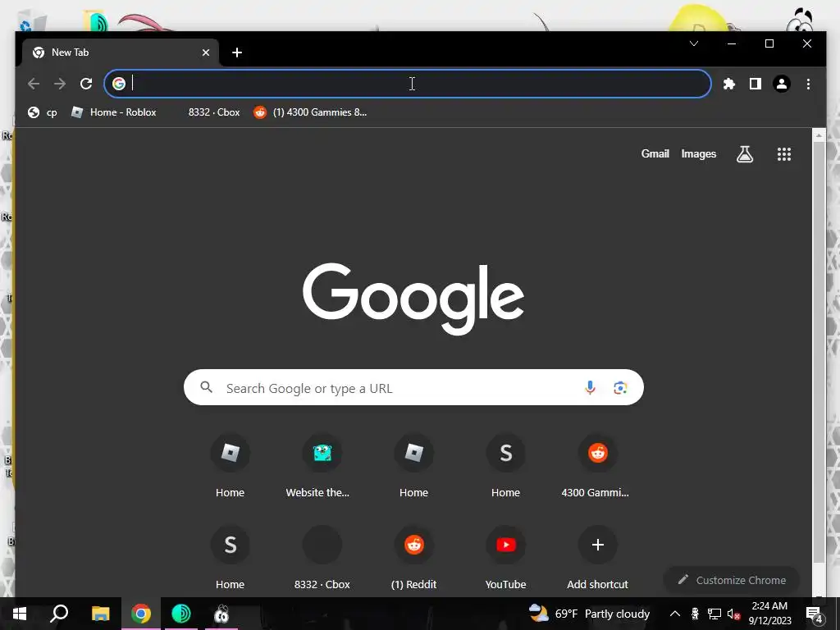This screenshot has height=630, width=840.
Task: Start voice search with the microphone icon
Action: (x=590, y=387)
